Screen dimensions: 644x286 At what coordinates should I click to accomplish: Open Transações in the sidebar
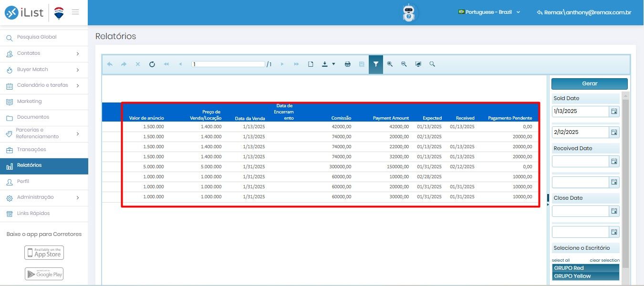coord(44,150)
